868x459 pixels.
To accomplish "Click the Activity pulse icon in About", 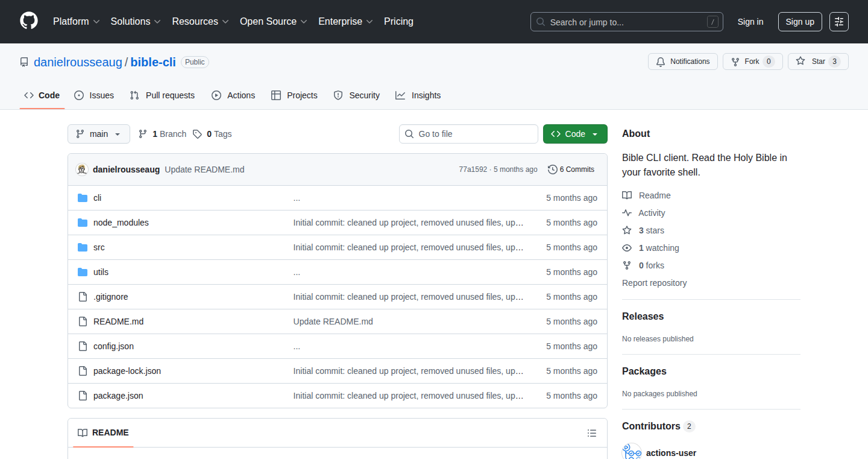I will click(x=627, y=213).
